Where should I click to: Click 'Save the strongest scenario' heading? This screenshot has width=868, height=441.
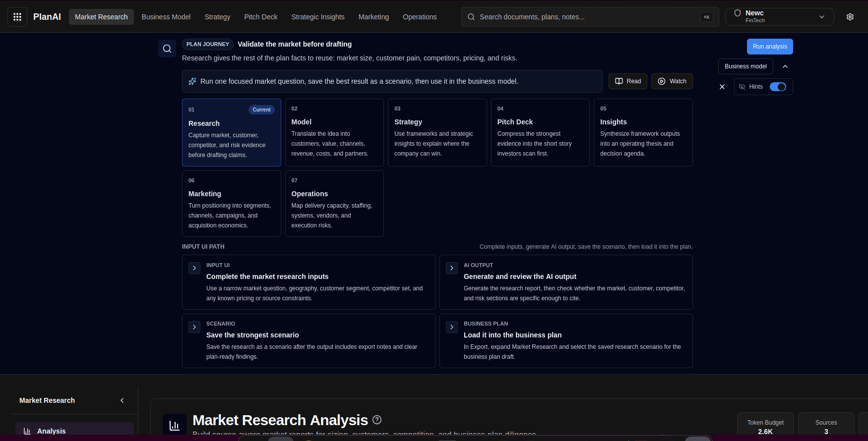[252, 335]
